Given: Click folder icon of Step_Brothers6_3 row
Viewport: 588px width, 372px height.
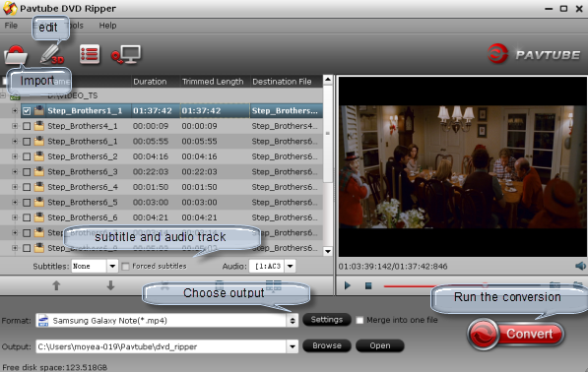Looking at the screenshot, I should tap(39, 171).
